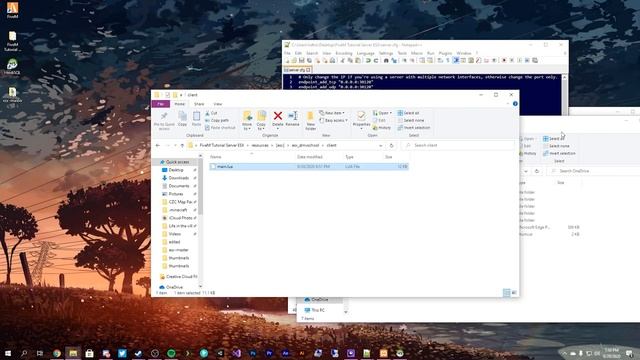Click Select none in the client window ribbon
The height and width of the screenshot is (360, 640).
(x=411, y=120)
